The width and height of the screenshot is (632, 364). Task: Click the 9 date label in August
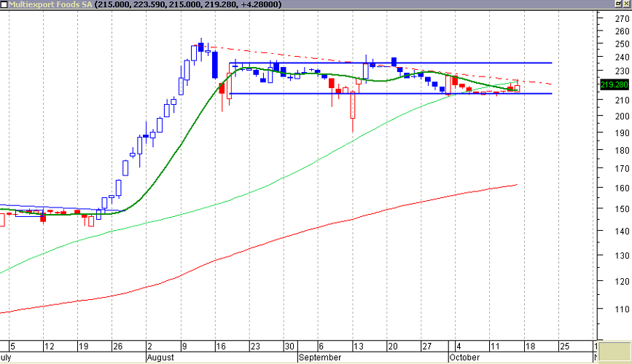pos(184,347)
